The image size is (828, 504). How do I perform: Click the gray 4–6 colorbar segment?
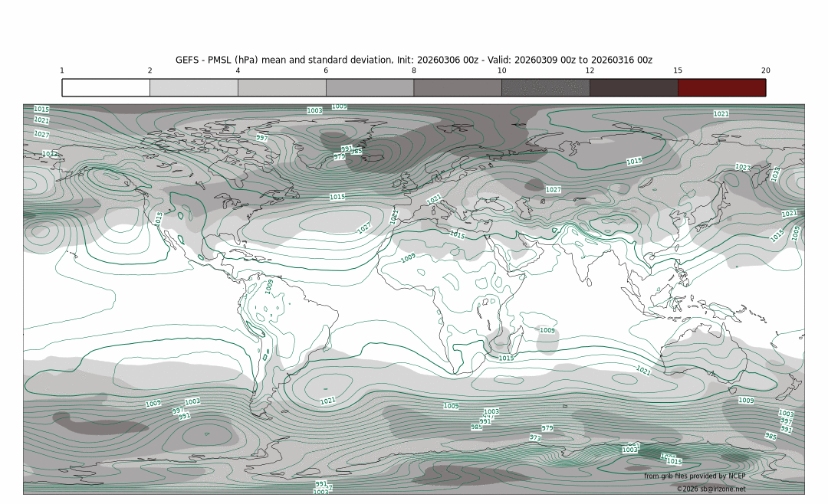pyautogui.click(x=281, y=87)
